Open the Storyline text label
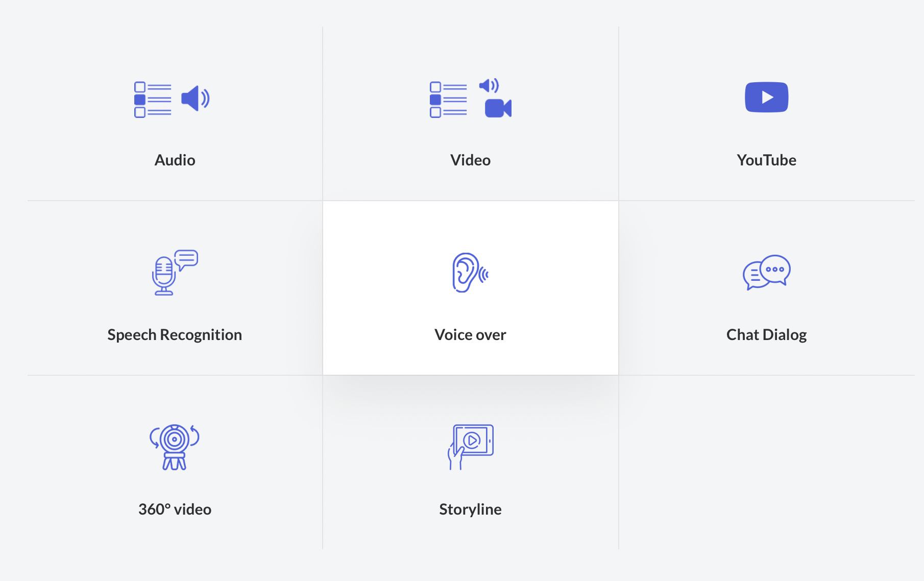The image size is (924, 581). point(470,510)
